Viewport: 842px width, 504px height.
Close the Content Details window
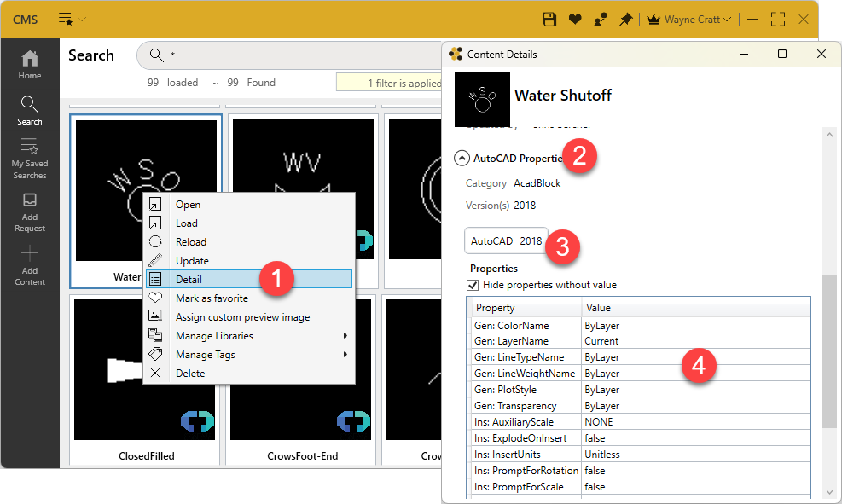[x=821, y=55]
